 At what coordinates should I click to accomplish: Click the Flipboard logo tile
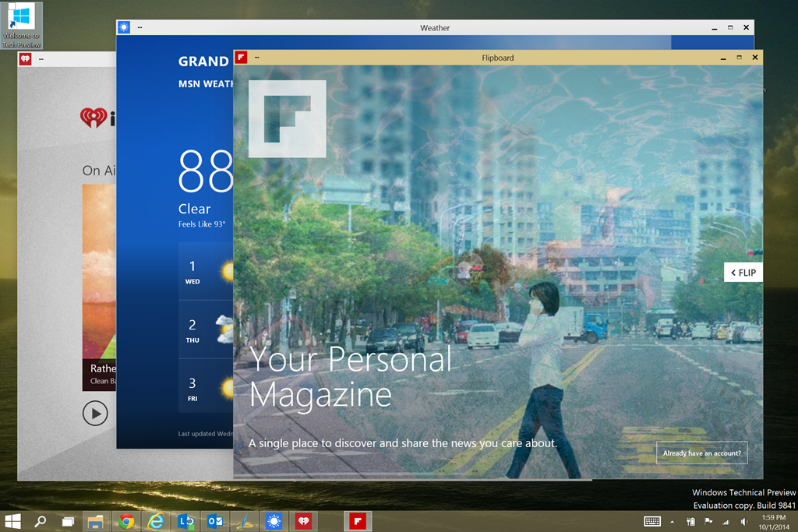click(x=287, y=119)
